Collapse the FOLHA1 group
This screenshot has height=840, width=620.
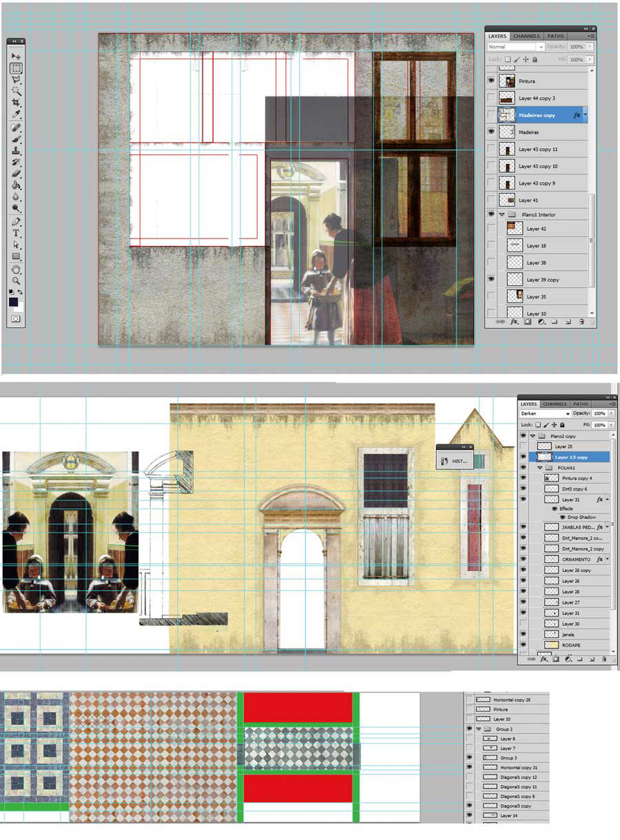click(x=541, y=467)
